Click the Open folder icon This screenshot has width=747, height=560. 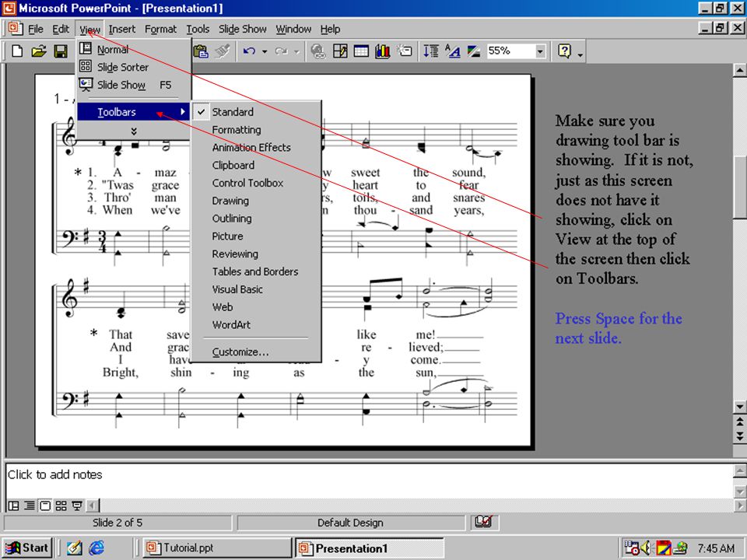pyautogui.click(x=39, y=51)
